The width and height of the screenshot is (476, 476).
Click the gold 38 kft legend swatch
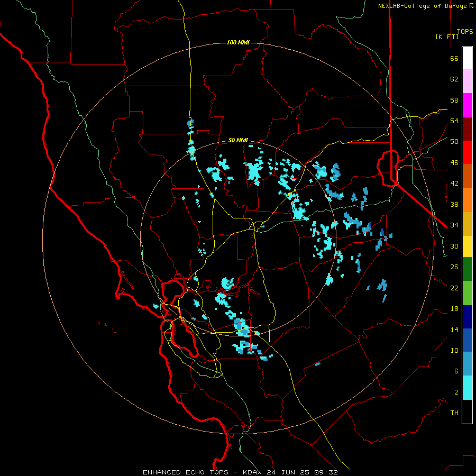click(x=467, y=224)
